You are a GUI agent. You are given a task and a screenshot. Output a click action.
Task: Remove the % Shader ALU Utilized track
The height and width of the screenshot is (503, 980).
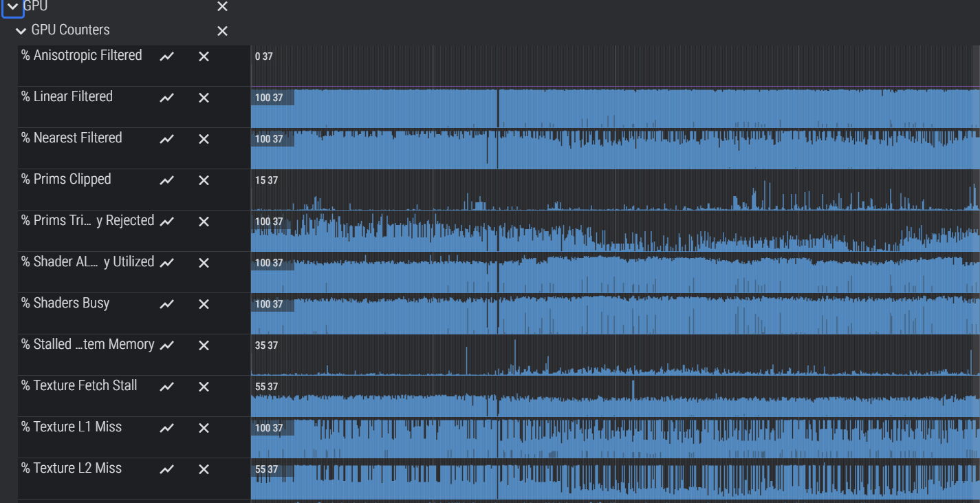coord(204,263)
